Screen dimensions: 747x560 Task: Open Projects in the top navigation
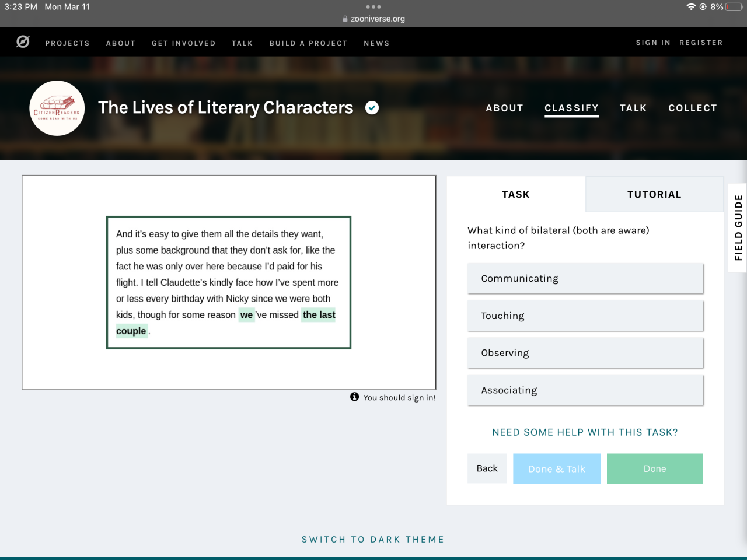click(68, 43)
